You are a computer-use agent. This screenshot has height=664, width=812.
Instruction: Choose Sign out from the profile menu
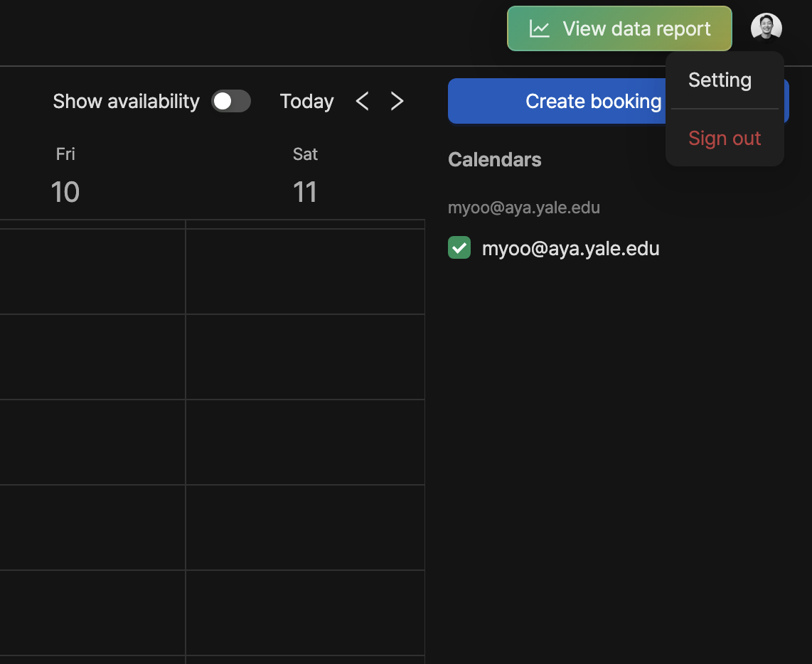(x=724, y=139)
